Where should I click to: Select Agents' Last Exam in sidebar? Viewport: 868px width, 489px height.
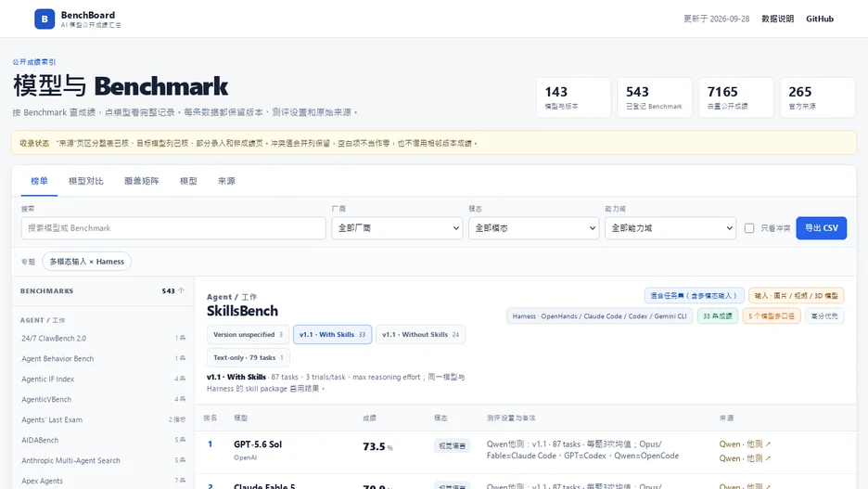point(103,419)
